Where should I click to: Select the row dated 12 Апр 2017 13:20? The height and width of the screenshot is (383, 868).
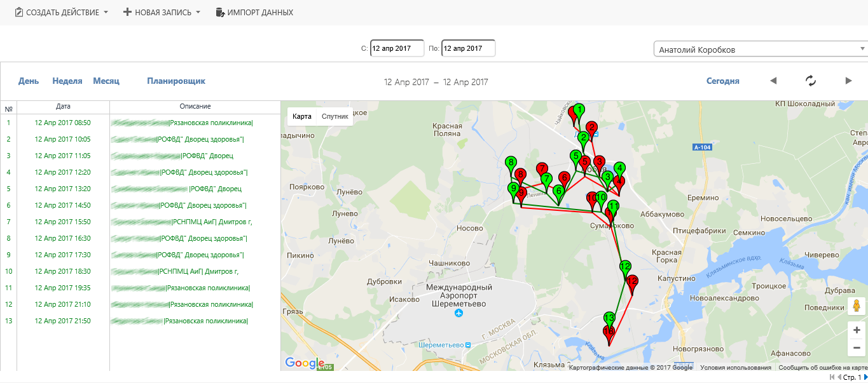click(x=141, y=189)
